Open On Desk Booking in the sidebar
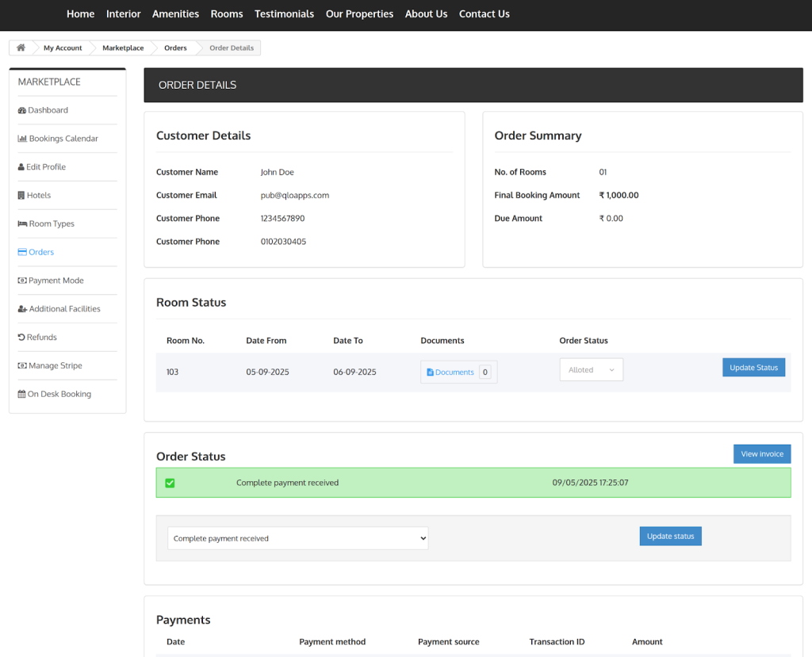812x657 pixels. pos(59,394)
